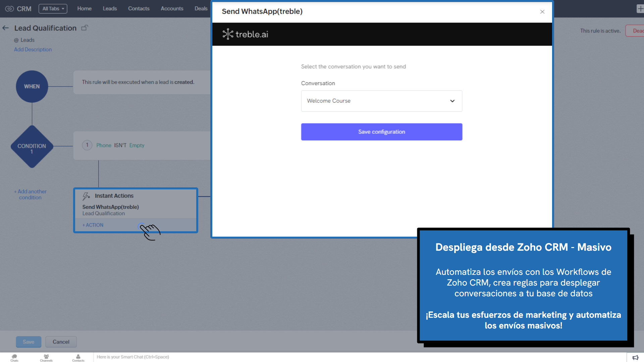
Task: Close the Send WhatsApp(treble) dialog
Action: 542,12
